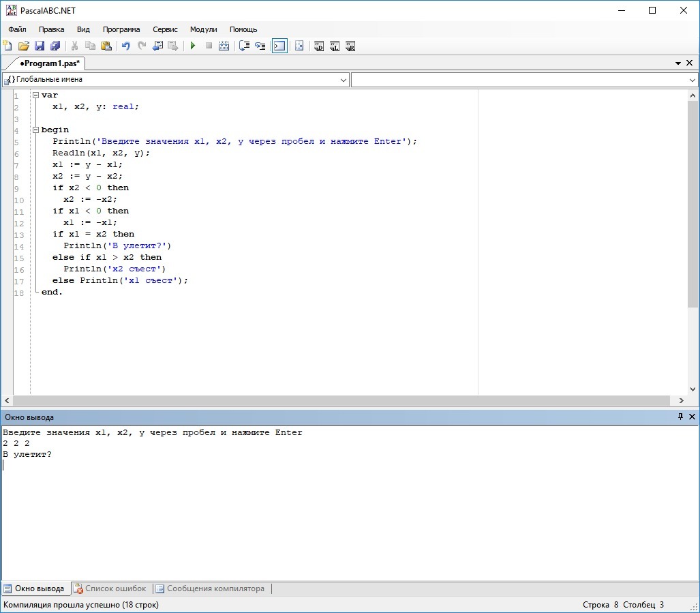Collapse the begin block on line 4
This screenshot has height=613, width=700.
pos(35,130)
